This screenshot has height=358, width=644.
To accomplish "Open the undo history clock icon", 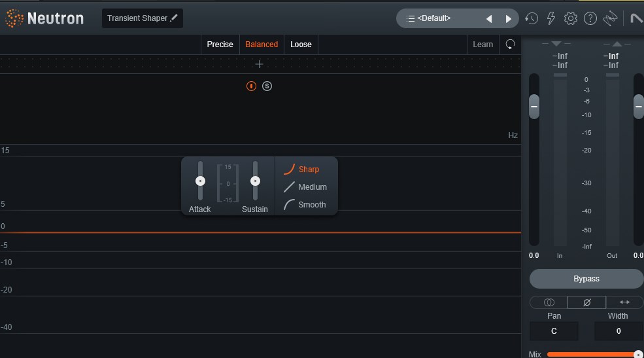I will (532, 18).
